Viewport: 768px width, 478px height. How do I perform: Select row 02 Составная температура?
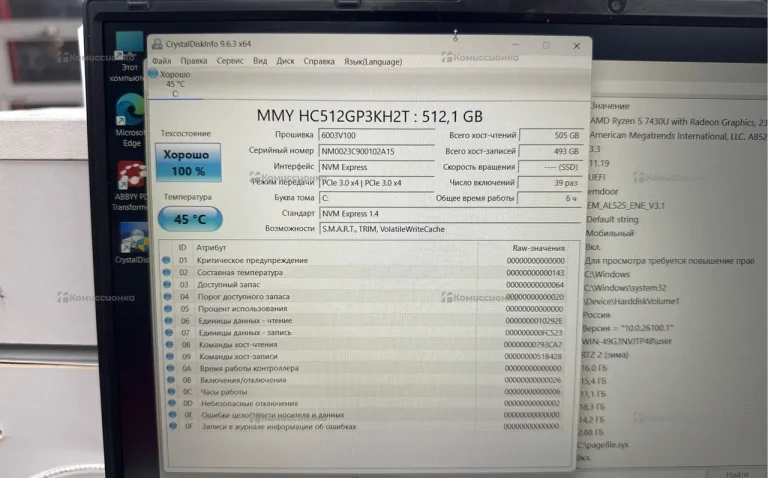click(x=363, y=272)
